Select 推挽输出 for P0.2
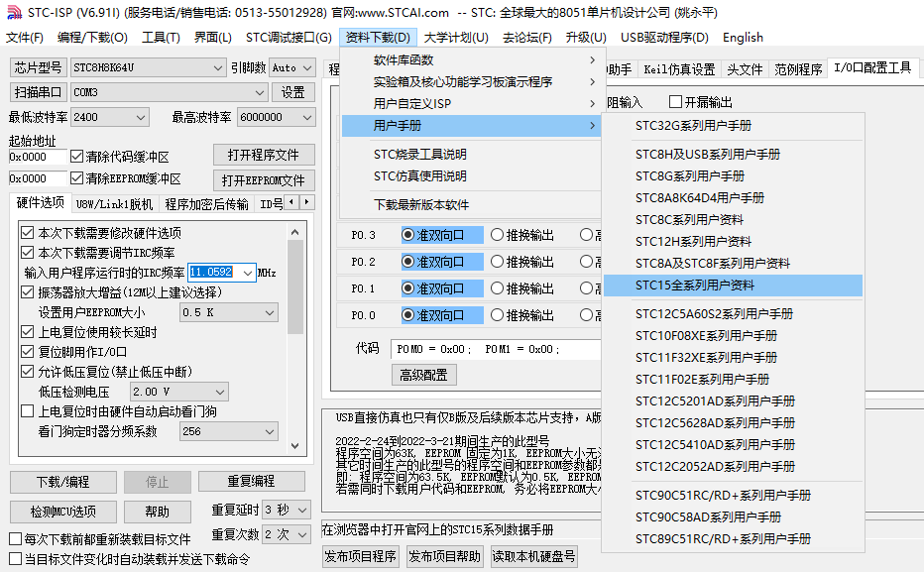The width and height of the screenshot is (924, 572). (498, 262)
